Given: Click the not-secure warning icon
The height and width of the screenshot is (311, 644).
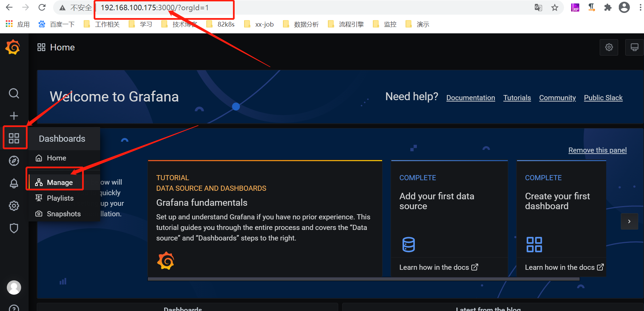Looking at the screenshot, I should point(62,8).
